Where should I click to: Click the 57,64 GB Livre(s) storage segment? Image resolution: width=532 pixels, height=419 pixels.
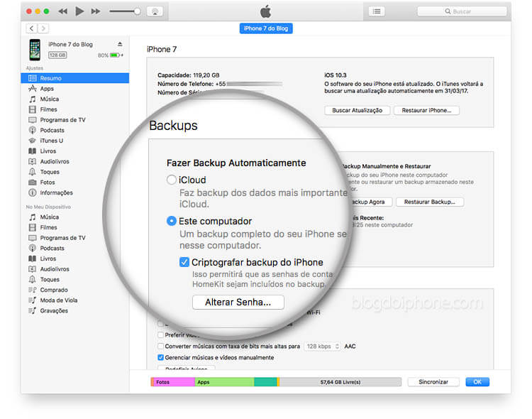point(340,382)
